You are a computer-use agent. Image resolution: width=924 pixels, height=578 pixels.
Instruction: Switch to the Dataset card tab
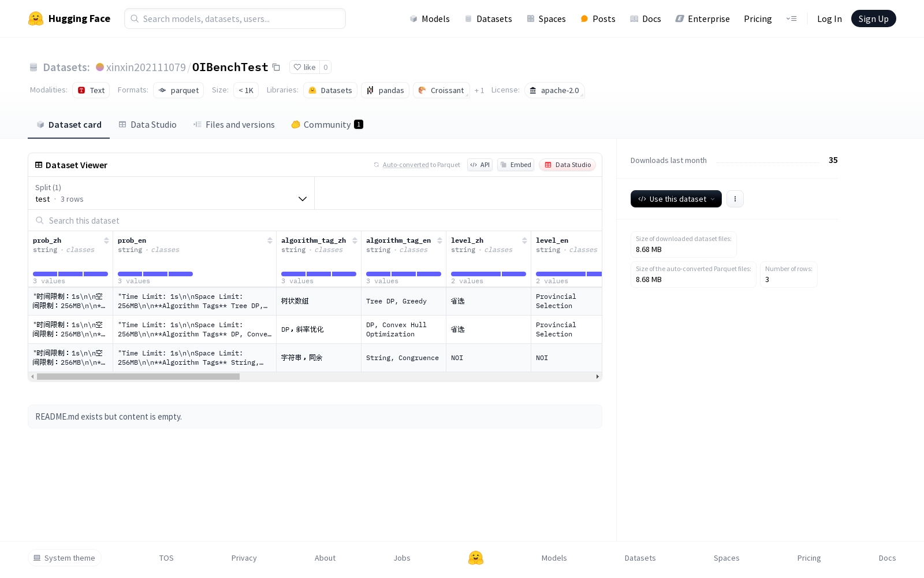69,125
